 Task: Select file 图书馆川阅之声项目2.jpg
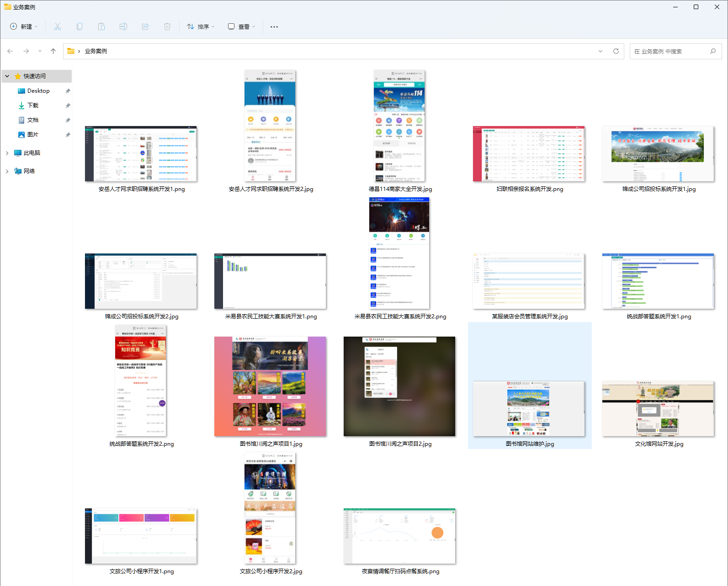point(399,386)
